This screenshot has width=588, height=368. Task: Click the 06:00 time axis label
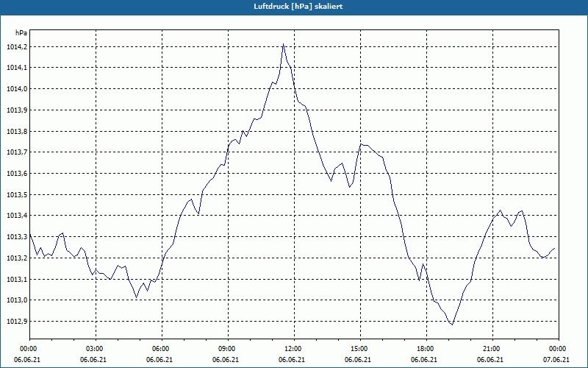click(162, 349)
